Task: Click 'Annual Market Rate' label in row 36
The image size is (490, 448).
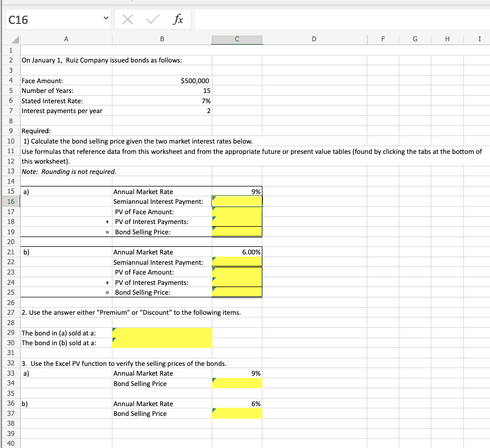Action: [143, 403]
